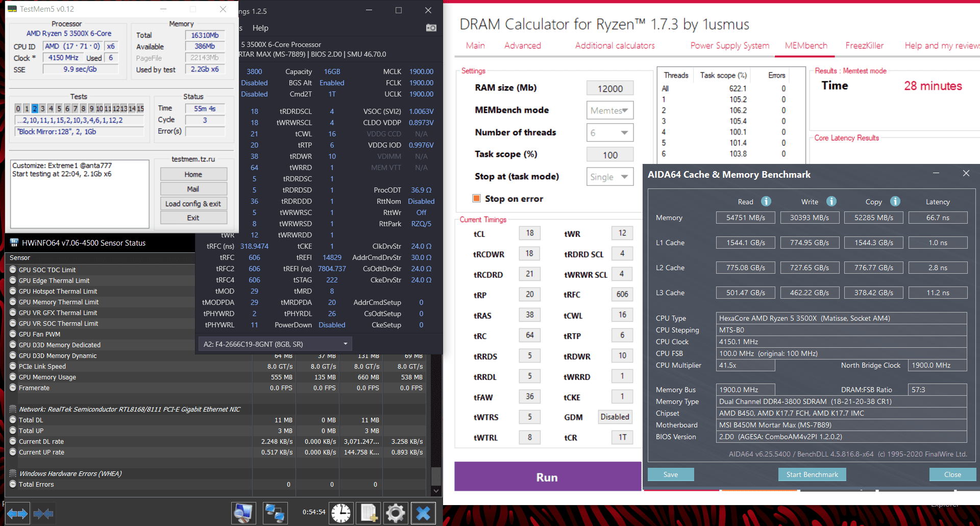Open Additional calculators tab

[x=615, y=45]
